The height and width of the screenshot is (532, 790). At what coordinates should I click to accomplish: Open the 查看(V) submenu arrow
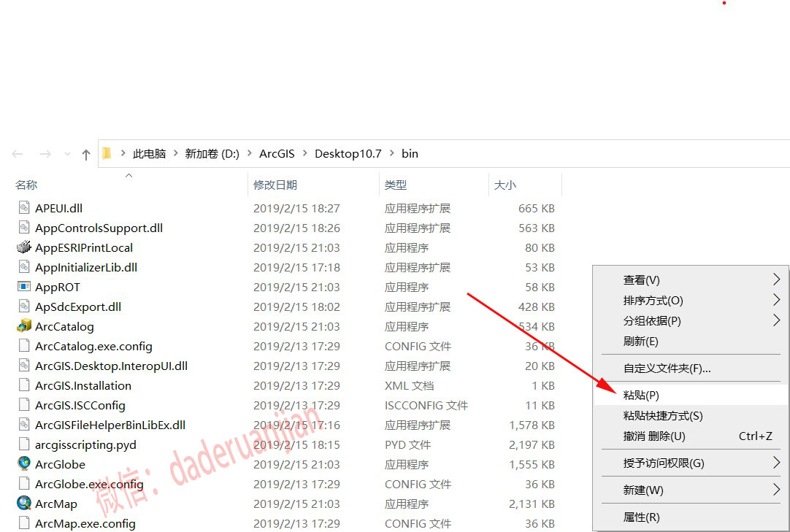tap(776, 280)
